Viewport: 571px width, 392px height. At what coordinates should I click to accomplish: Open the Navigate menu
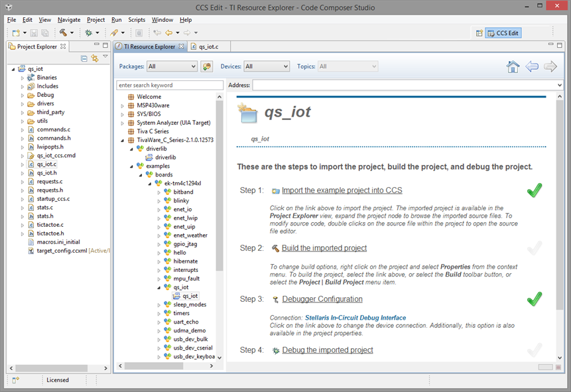(x=69, y=20)
